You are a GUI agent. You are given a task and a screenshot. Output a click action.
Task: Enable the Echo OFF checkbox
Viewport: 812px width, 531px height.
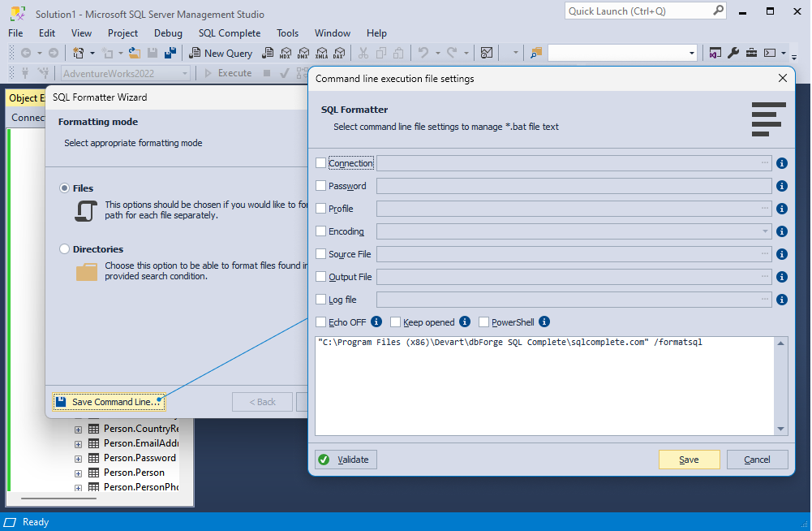tap(320, 322)
